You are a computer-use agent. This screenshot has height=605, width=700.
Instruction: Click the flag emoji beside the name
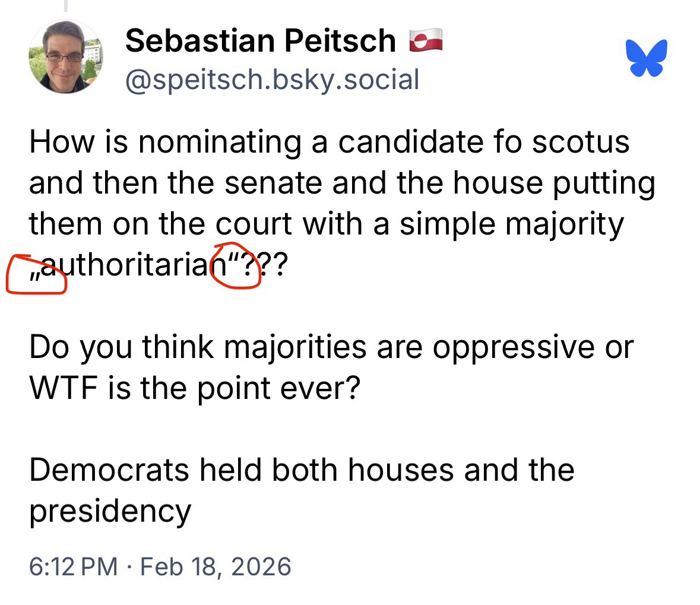pos(425,42)
